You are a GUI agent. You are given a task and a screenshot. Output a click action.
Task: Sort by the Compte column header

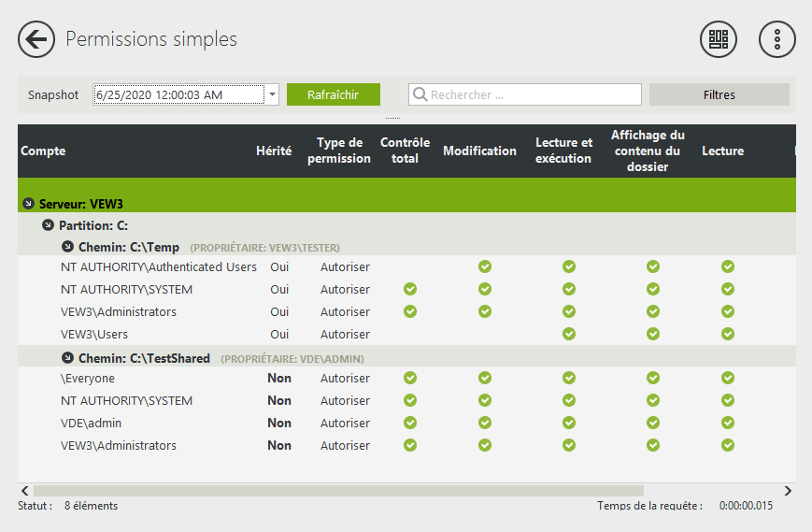pos(43,151)
